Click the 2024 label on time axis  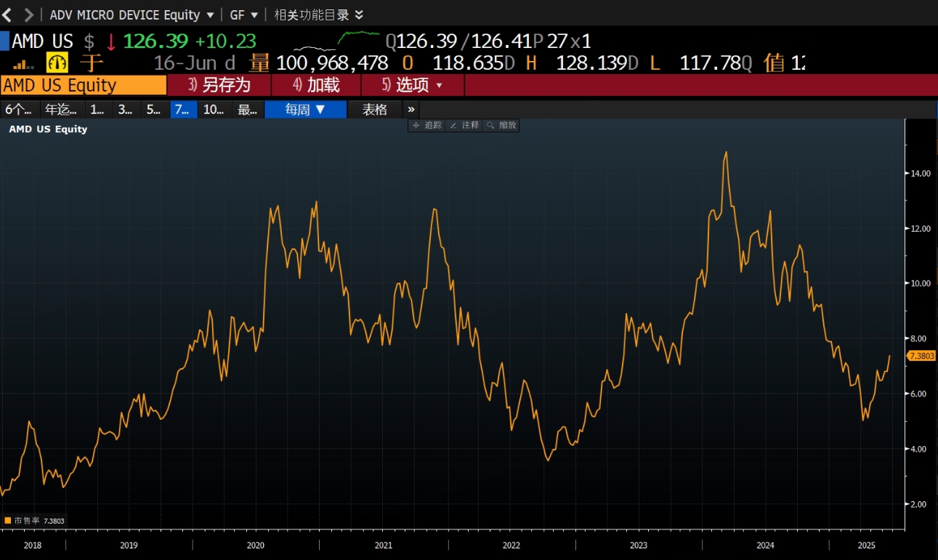(765, 545)
